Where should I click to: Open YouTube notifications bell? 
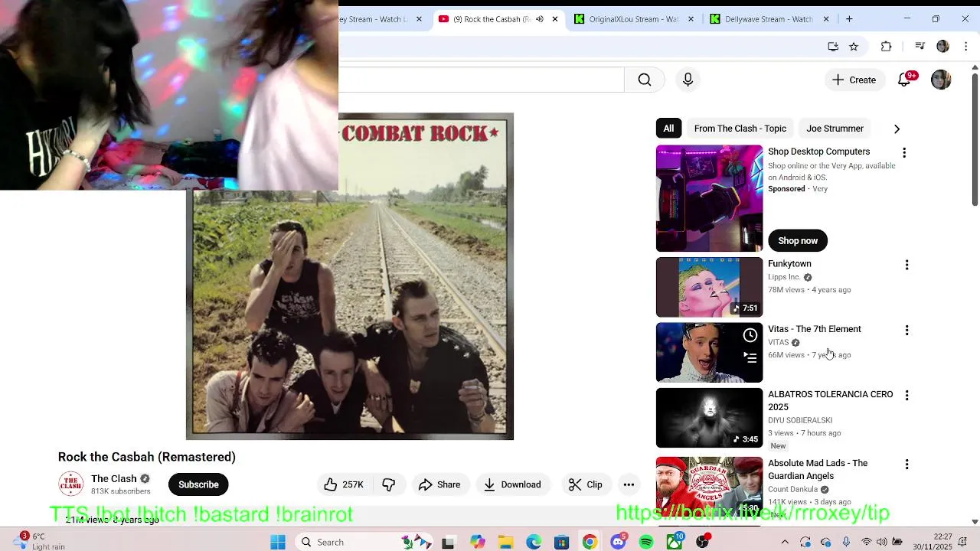pyautogui.click(x=904, y=80)
